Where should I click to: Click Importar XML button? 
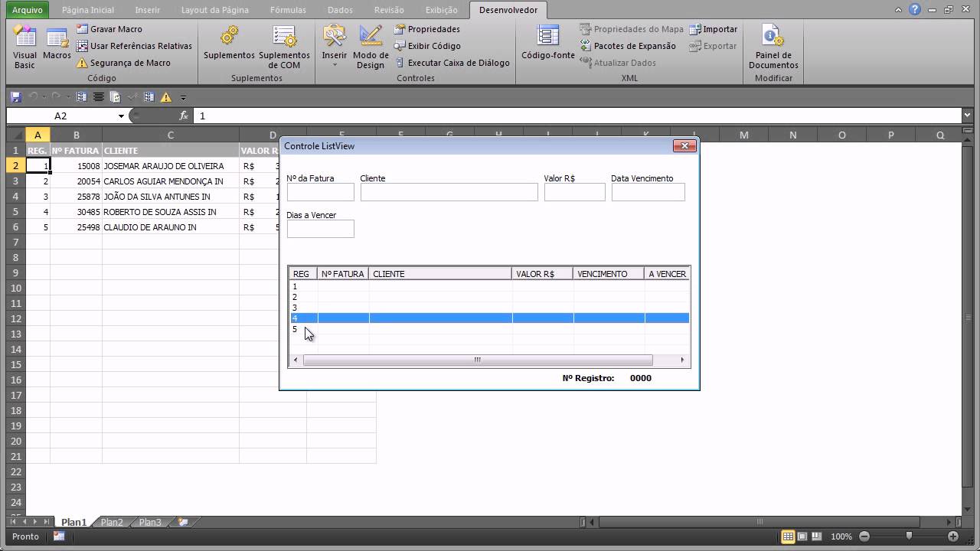(x=714, y=29)
